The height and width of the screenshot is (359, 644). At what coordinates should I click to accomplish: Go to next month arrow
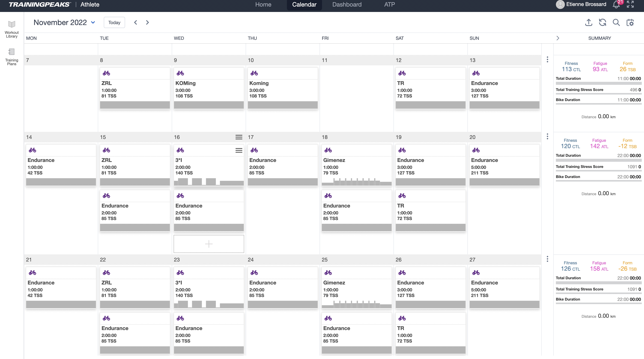click(147, 23)
